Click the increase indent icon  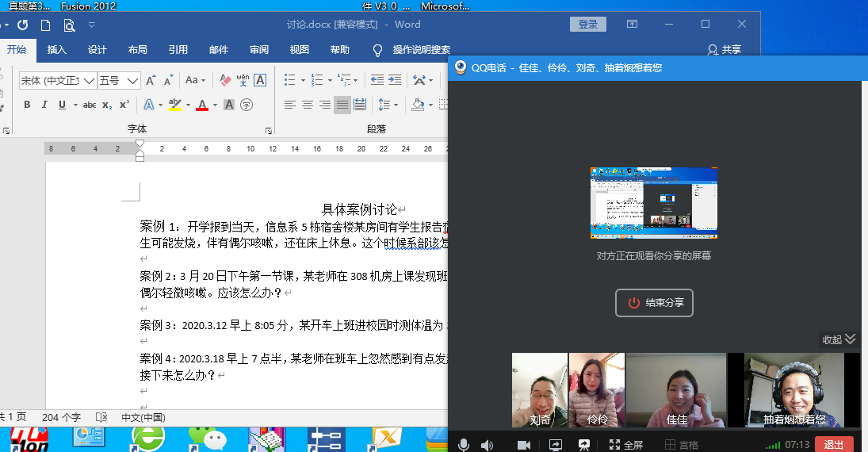[394, 80]
